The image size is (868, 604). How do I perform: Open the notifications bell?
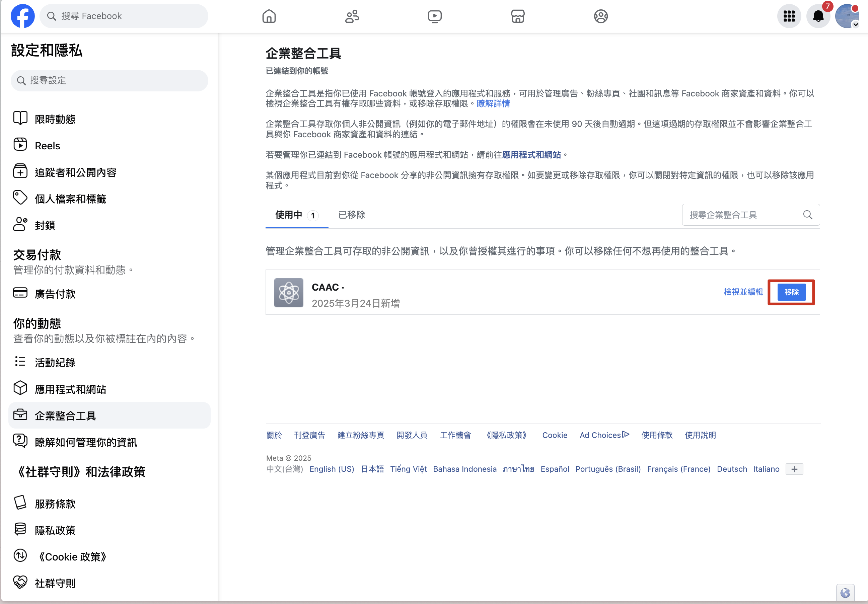[x=818, y=16]
